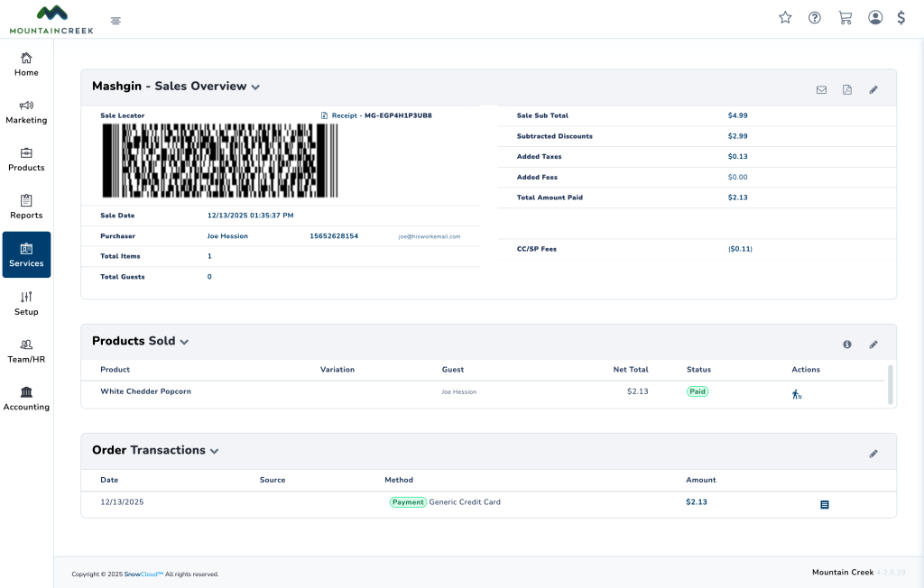Click the White Chedder Popcorn product link

[145, 391]
